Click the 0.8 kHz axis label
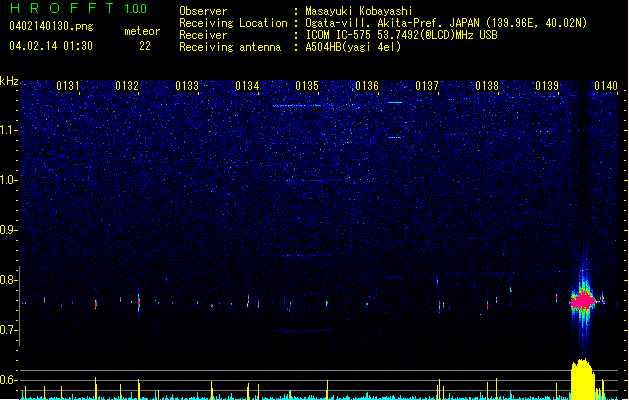 pos(8,280)
